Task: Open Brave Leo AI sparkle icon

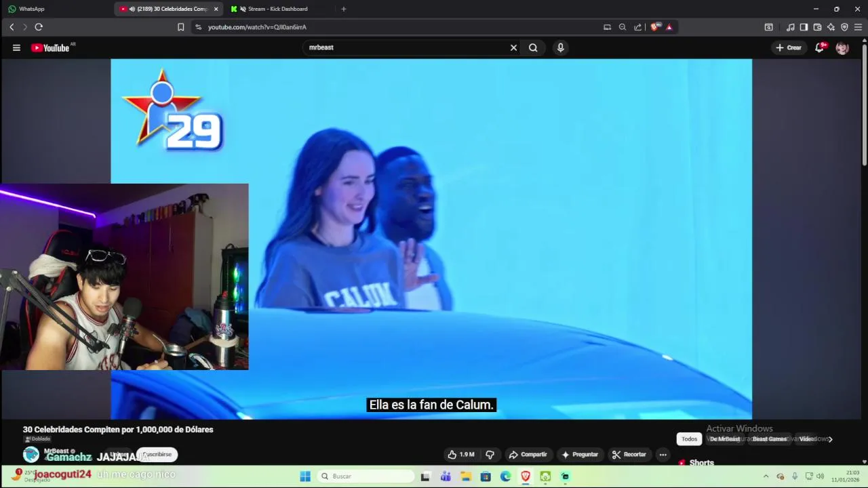Action: click(x=831, y=27)
